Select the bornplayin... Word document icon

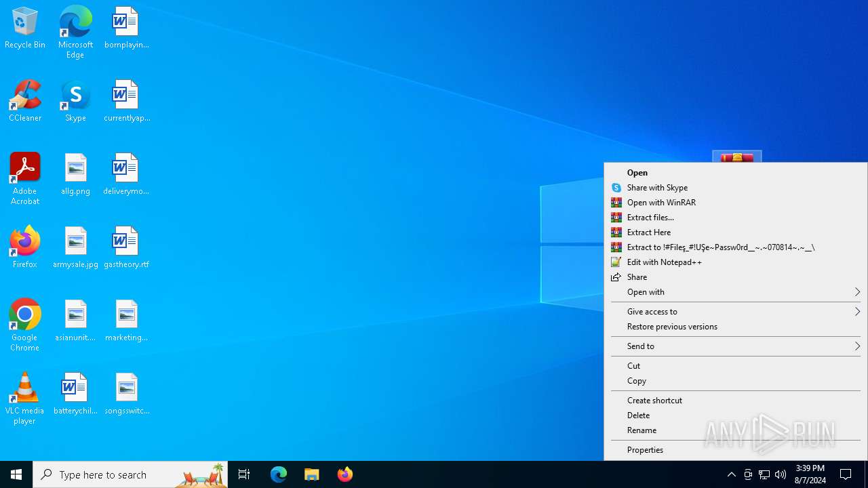point(126,28)
